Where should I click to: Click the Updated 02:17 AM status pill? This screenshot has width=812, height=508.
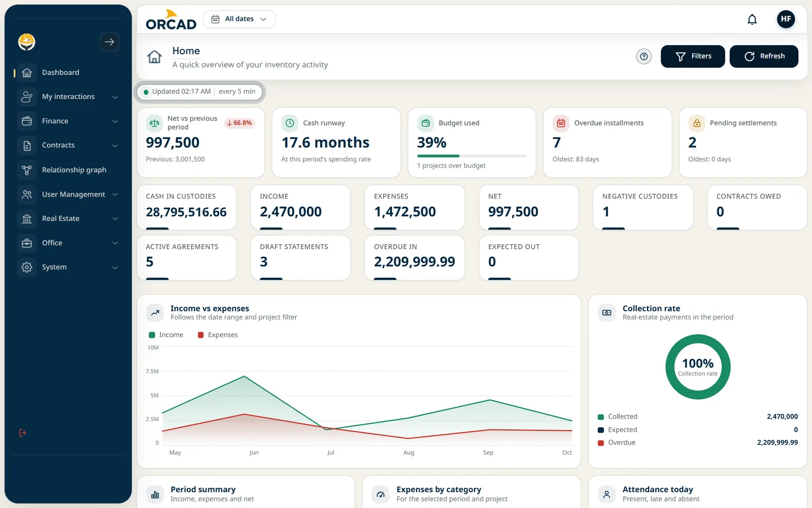200,92
